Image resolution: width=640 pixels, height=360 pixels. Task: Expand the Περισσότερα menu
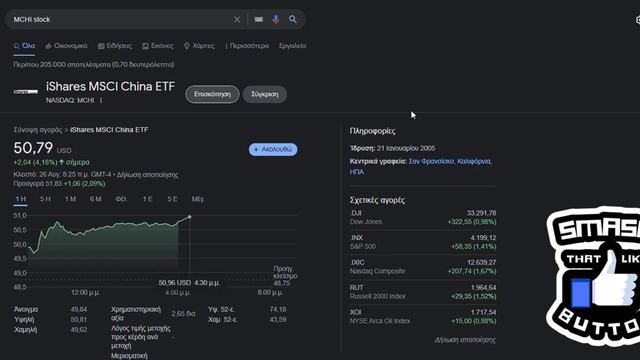[x=247, y=46]
